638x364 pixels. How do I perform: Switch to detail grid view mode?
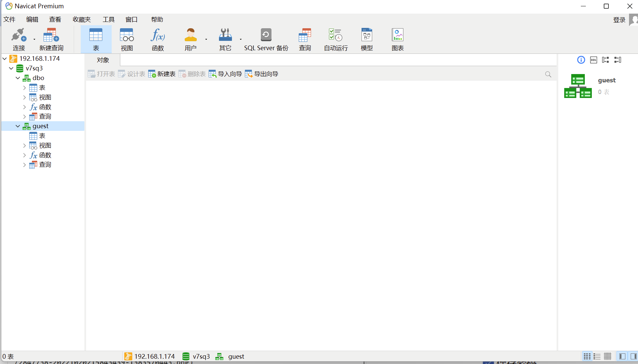608,356
